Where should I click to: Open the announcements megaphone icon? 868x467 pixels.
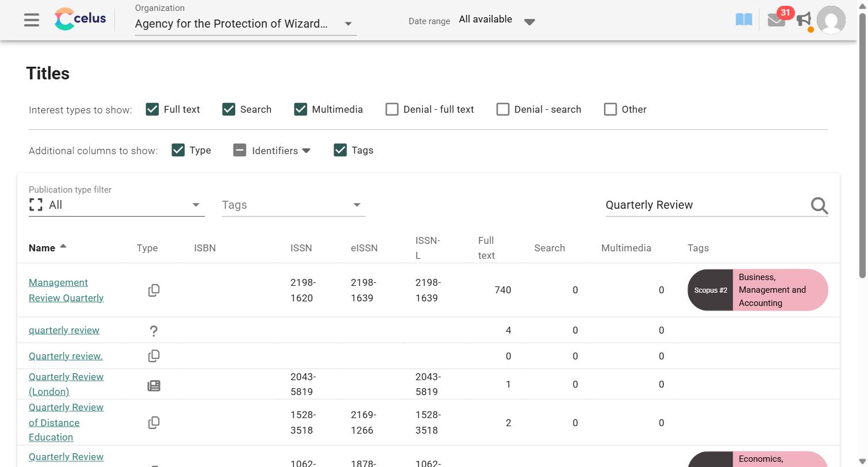point(804,20)
